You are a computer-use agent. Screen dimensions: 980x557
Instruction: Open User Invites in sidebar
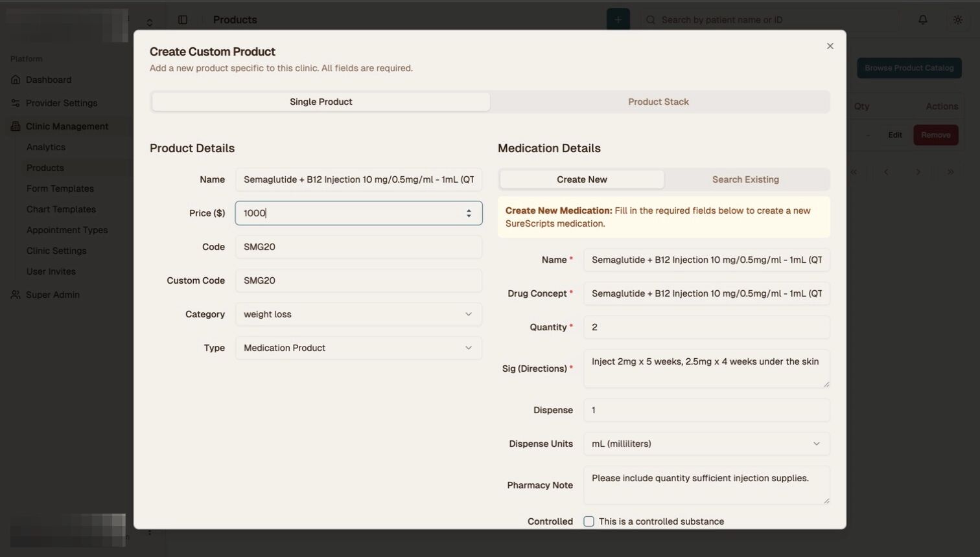tap(51, 271)
